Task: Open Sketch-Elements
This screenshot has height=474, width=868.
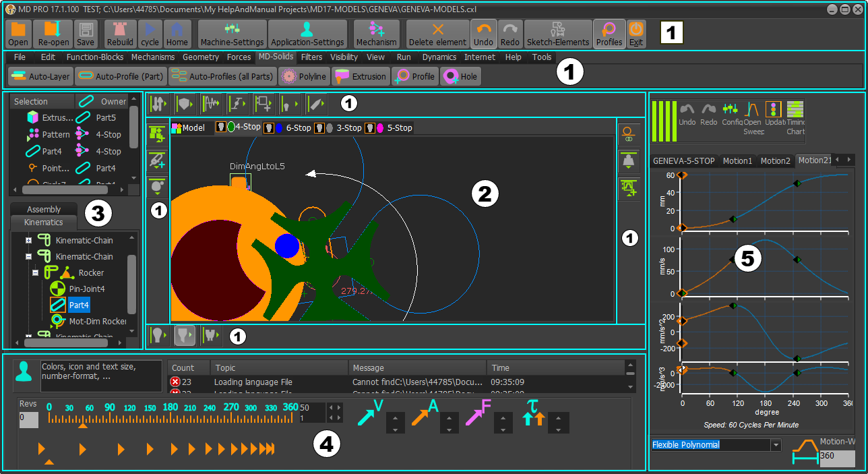Action: [x=557, y=34]
